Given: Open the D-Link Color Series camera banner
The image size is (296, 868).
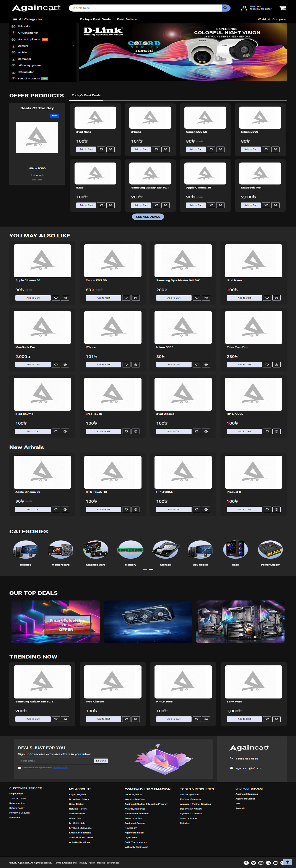Looking at the screenshot, I should point(183,52).
